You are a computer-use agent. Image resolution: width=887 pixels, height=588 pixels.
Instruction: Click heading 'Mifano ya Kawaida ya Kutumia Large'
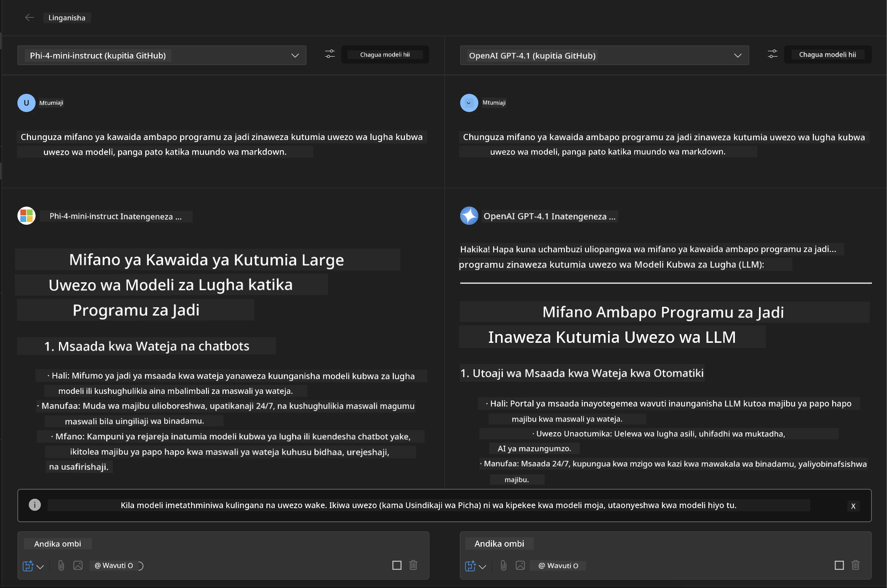(207, 260)
